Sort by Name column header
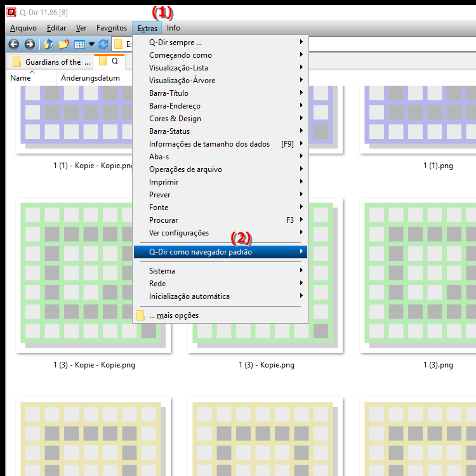The image size is (476, 476). coord(32,78)
